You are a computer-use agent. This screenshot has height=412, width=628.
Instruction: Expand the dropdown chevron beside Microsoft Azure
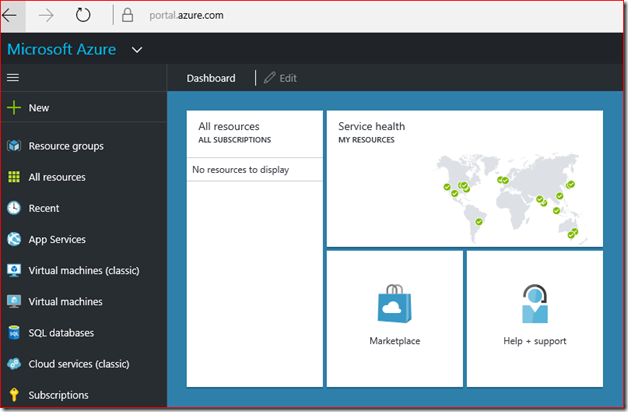(137, 50)
